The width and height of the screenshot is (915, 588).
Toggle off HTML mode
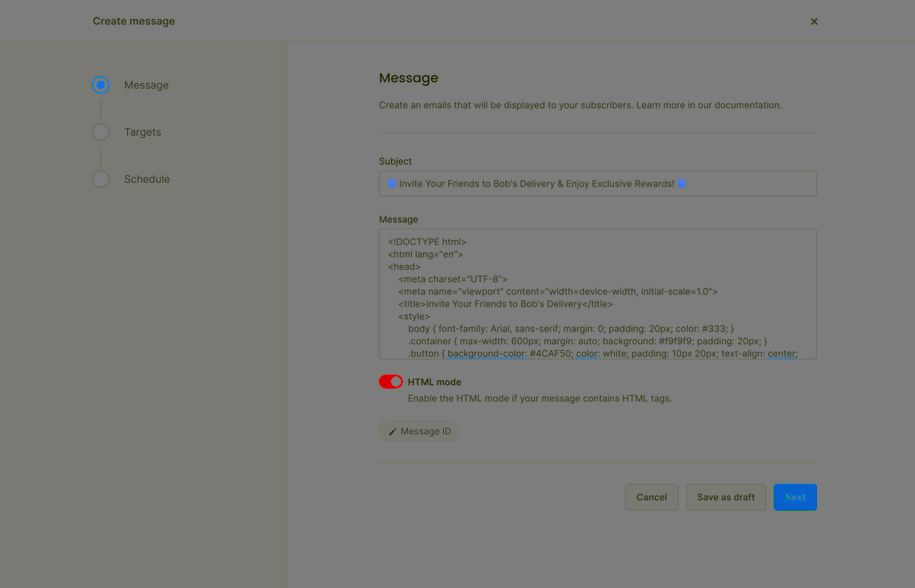390,382
